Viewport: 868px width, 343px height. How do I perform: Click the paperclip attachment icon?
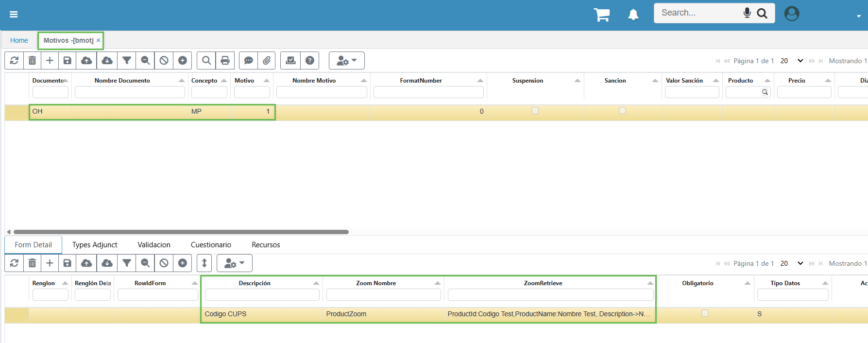(x=267, y=61)
